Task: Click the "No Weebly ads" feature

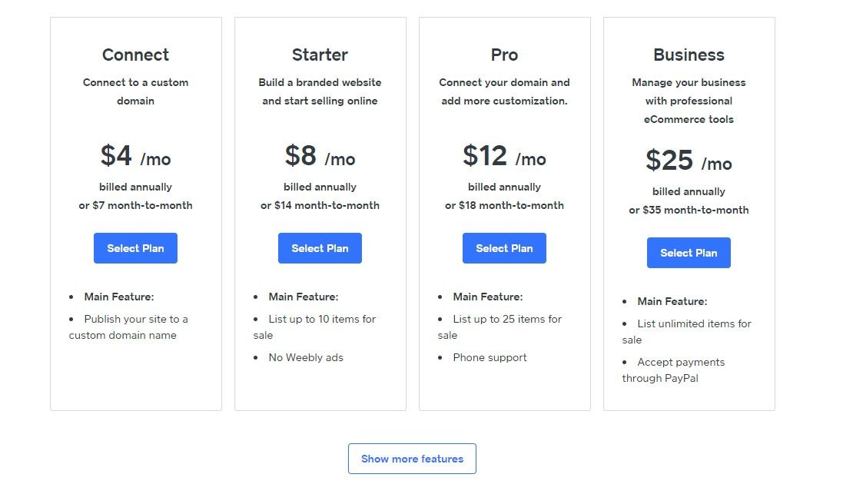Action: pyautogui.click(x=306, y=357)
